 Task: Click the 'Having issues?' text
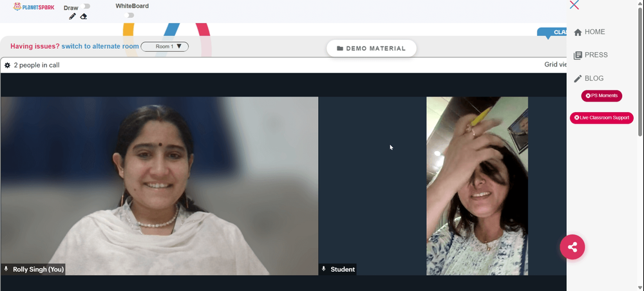pos(35,46)
